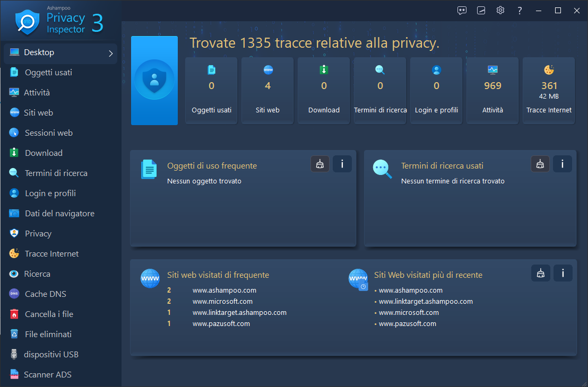The image size is (588, 387).
Task: Clean Oggetti di uso frequente with broom icon
Action: [x=320, y=164]
